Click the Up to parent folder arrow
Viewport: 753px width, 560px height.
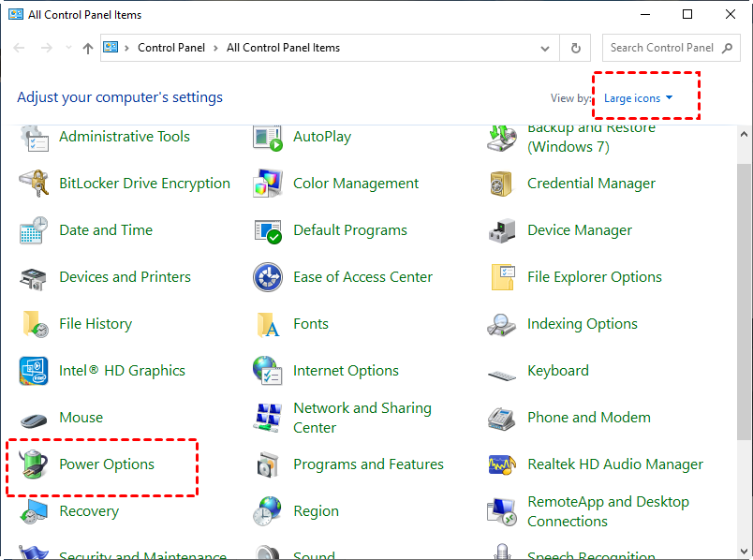[88, 48]
